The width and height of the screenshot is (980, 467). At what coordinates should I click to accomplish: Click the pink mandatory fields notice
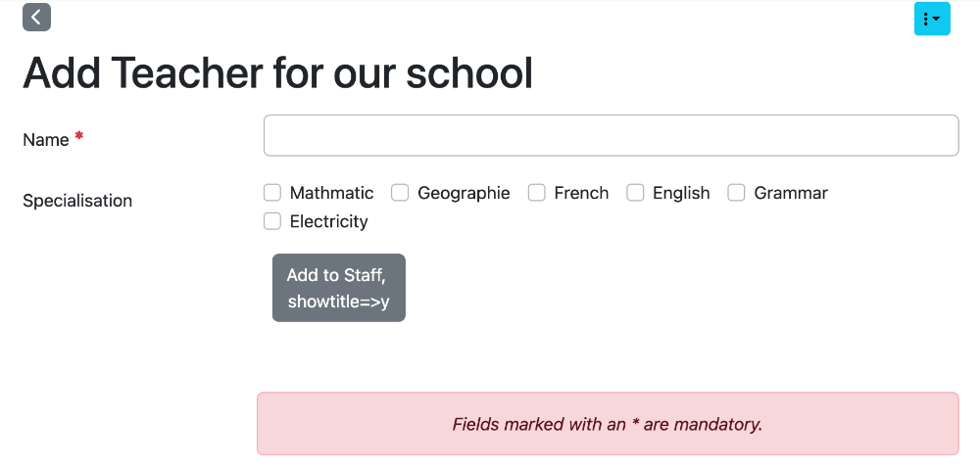(608, 424)
